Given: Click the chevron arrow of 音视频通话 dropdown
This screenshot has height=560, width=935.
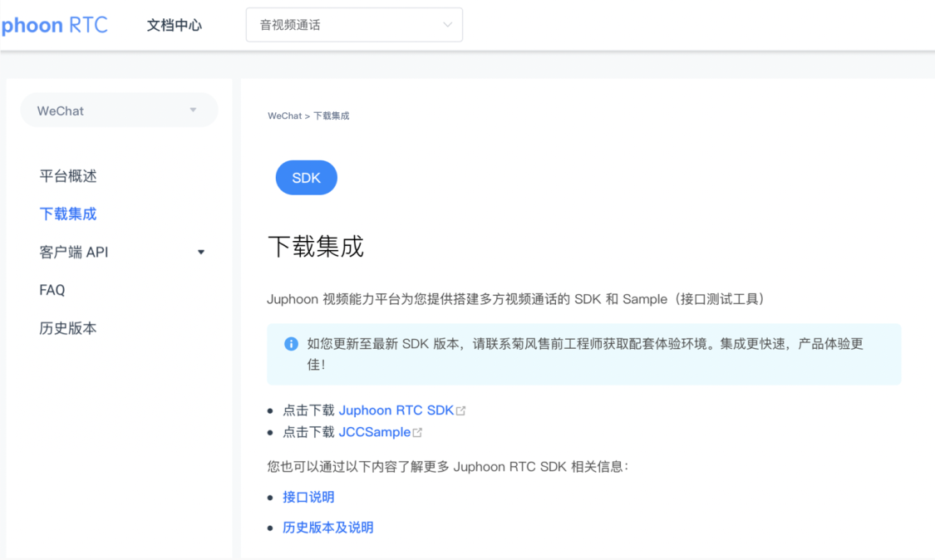Looking at the screenshot, I should tap(447, 25).
